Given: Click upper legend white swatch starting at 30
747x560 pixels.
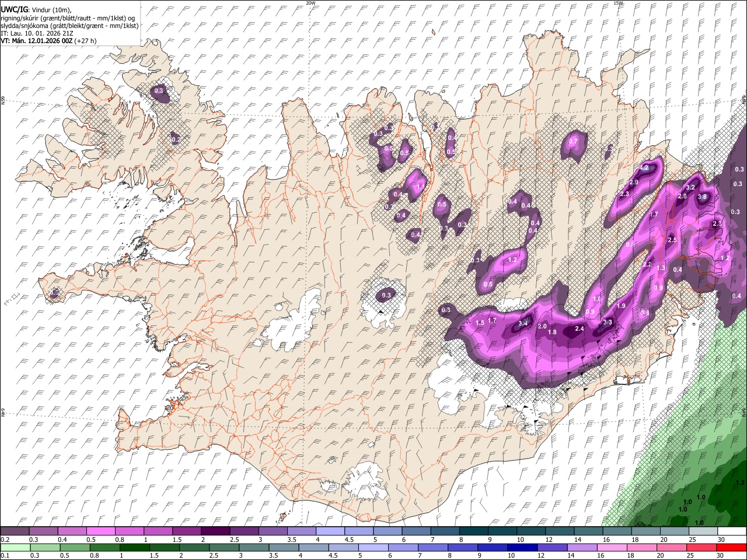Looking at the screenshot, I should tap(732, 531).
